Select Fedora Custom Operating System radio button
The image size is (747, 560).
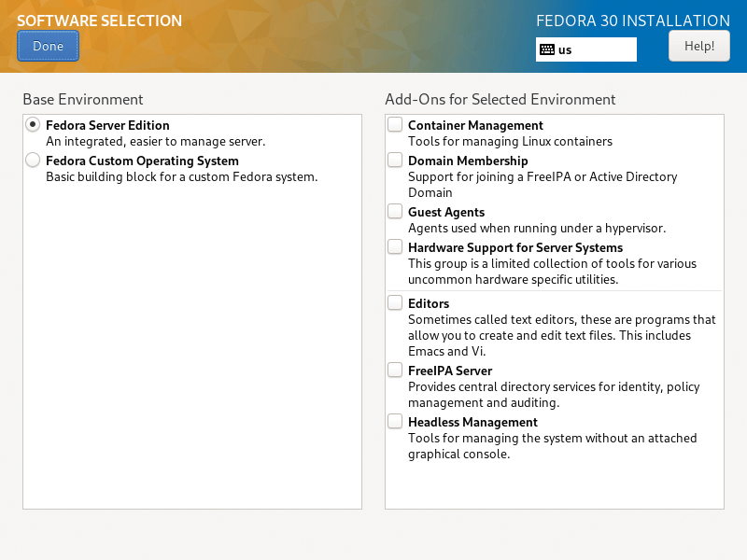[x=33, y=160]
